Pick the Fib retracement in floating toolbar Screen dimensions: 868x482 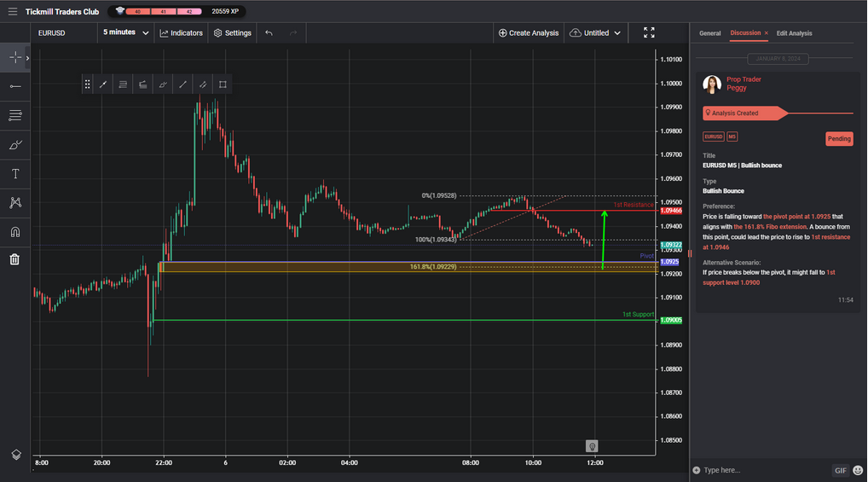click(123, 84)
